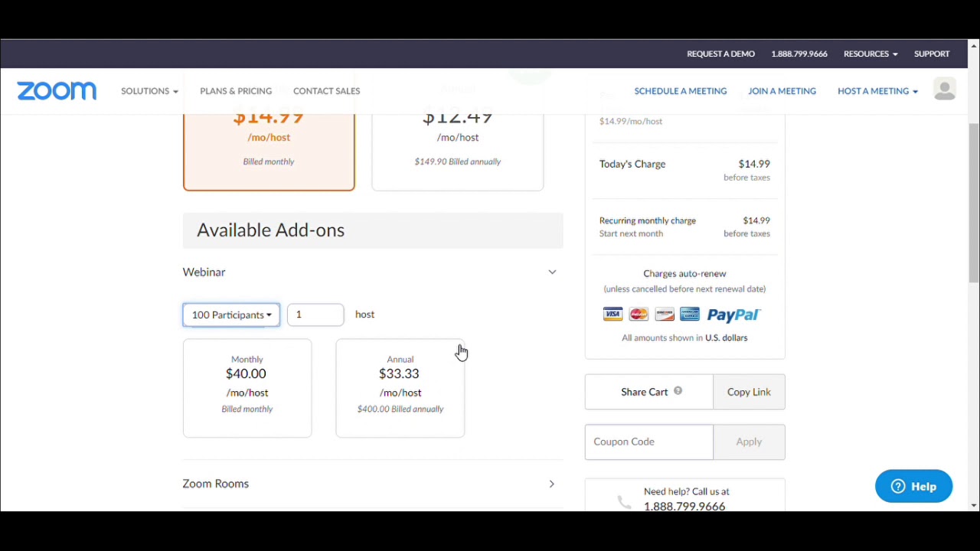Click the scrollbar down arrow
This screenshot has height=551, width=980.
tap(974, 506)
